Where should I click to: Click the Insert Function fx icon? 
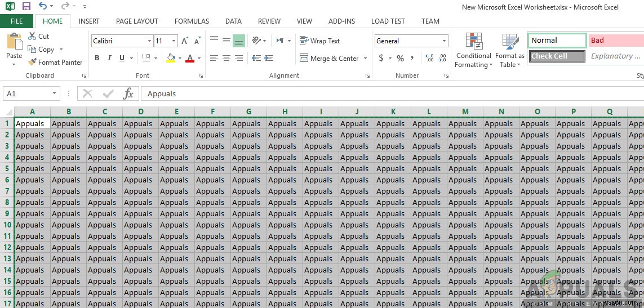pos(128,93)
